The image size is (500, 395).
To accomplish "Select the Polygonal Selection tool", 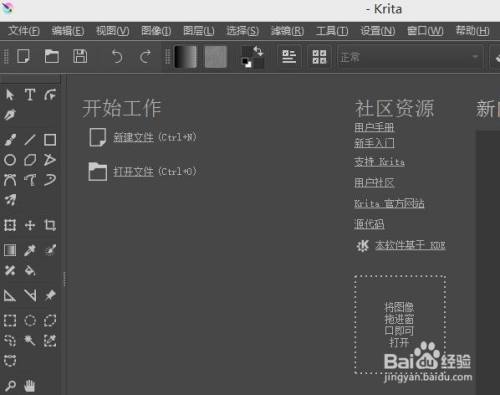I will [50, 321].
